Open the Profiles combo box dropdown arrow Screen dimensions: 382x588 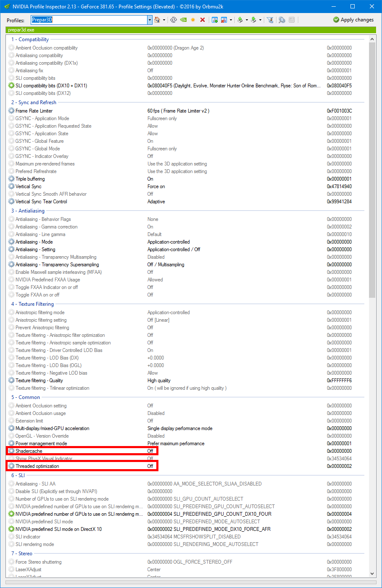tap(150, 20)
